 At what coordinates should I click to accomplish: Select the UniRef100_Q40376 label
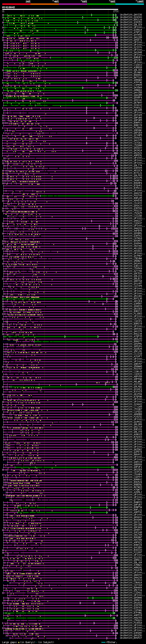[x=131, y=331]
